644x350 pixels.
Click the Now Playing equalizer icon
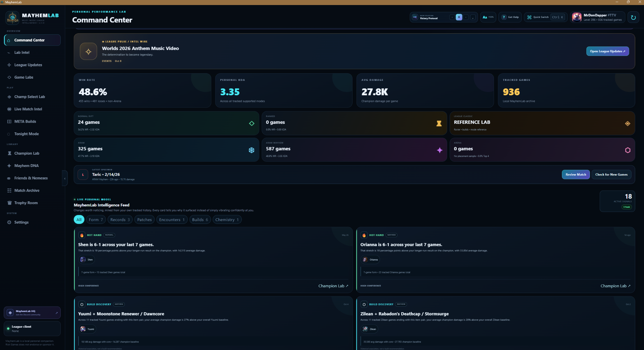pyautogui.click(x=415, y=17)
